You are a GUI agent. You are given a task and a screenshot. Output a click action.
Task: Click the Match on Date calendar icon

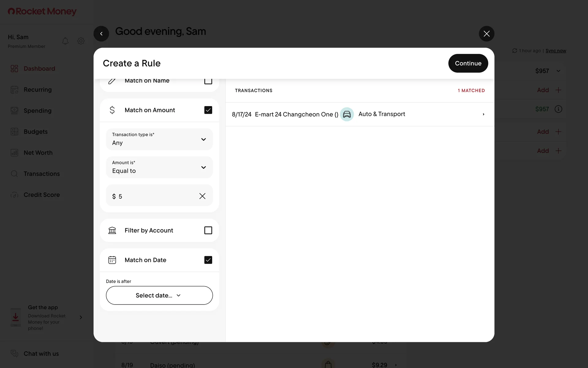pos(112,260)
